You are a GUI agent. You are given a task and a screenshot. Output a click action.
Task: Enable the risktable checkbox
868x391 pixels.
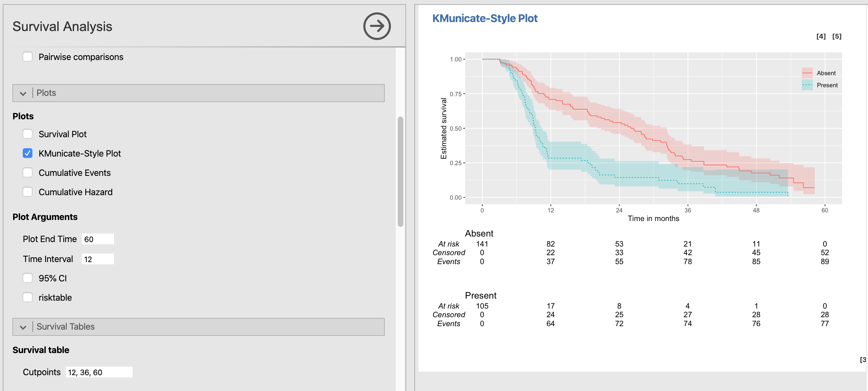28,298
